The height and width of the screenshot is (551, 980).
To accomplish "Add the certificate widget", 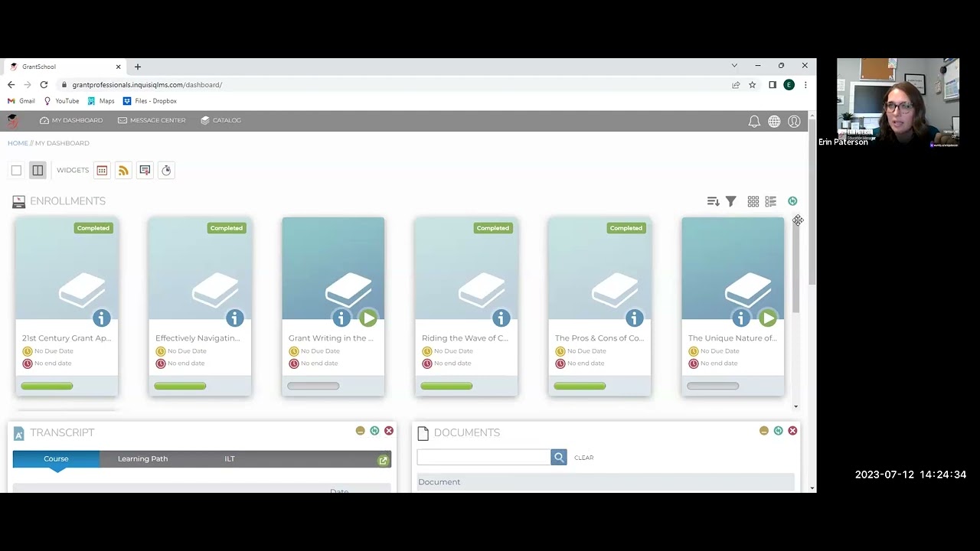I will (145, 170).
